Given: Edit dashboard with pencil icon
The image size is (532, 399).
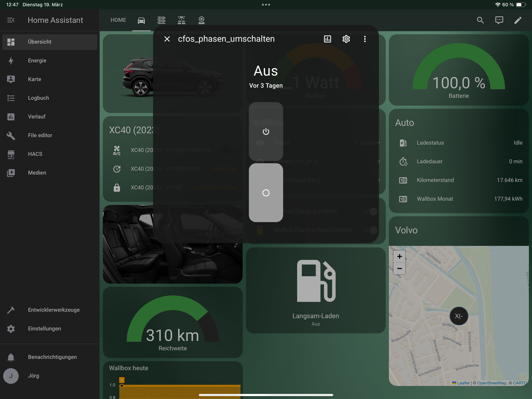Looking at the screenshot, I should pyautogui.click(x=518, y=20).
